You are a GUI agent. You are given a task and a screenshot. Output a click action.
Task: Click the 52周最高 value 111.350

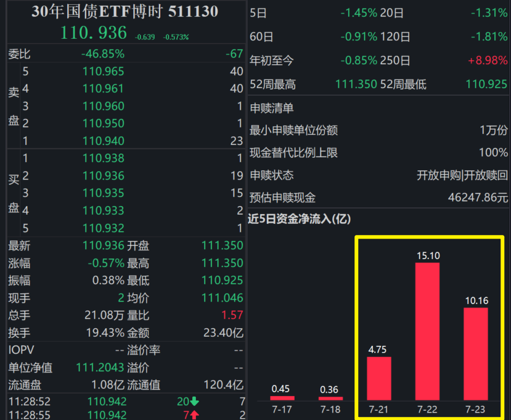(356, 84)
